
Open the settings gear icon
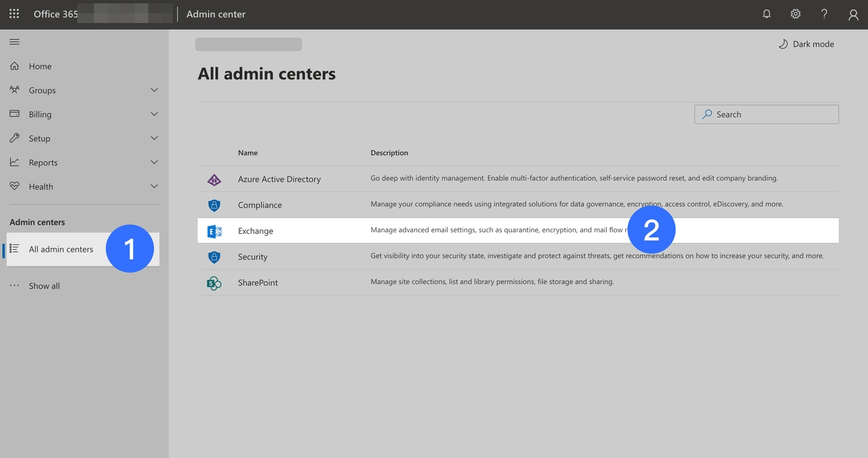(x=795, y=14)
